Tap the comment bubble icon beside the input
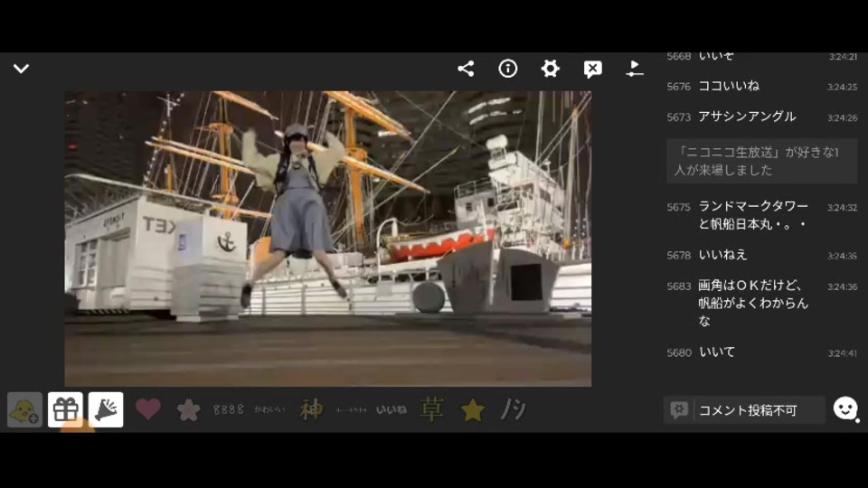868x488 pixels. 679,410
